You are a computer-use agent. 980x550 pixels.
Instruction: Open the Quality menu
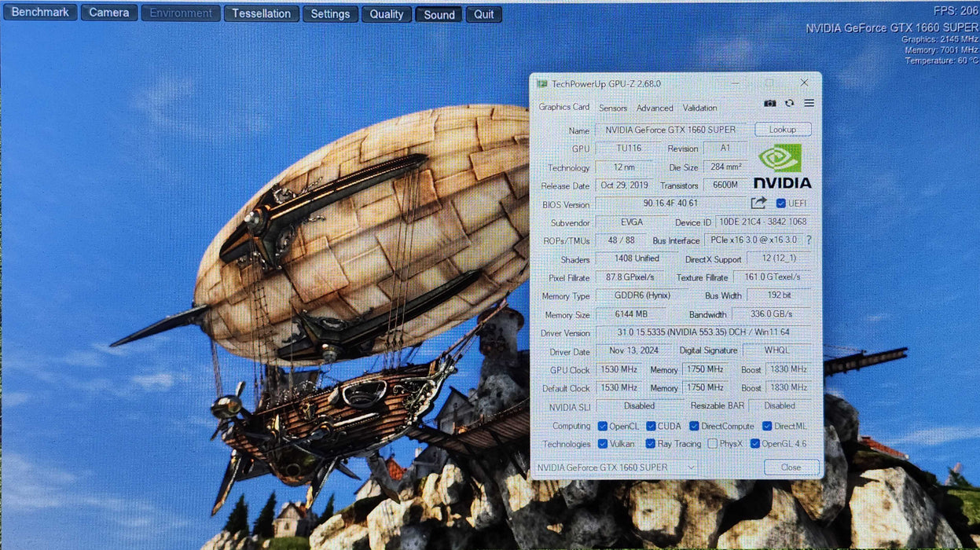tap(387, 14)
